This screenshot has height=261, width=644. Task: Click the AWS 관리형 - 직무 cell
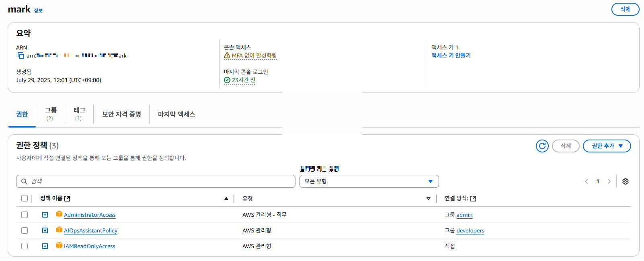(265, 215)
